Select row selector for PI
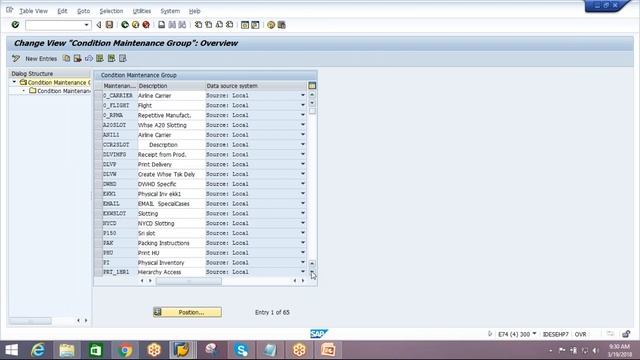The height and width of the screenshot is (360, 640). [98, 262]
